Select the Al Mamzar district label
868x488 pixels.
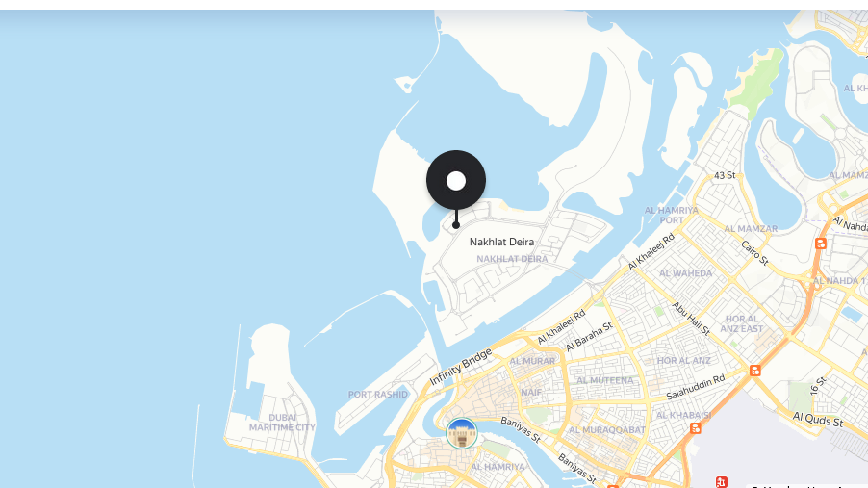(x=751, y=229)
